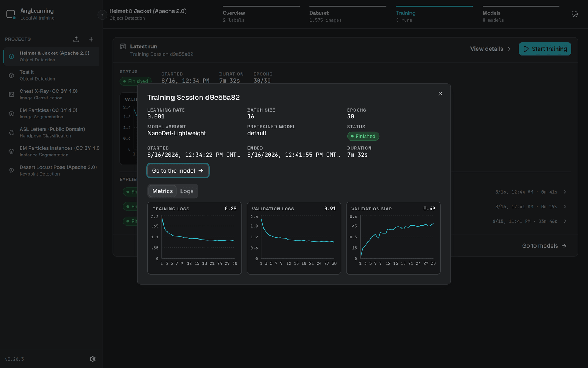Click the Helmet & Jacket project cube icon
The image size is (588, 368).
(x=11, y=56)
